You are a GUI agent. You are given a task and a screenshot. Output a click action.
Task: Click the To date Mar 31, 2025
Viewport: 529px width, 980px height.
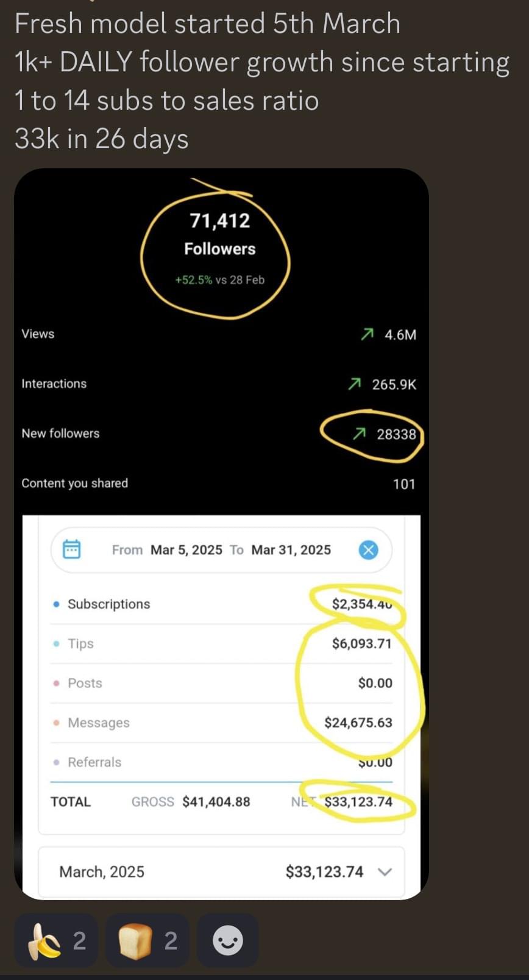(291, 549)
